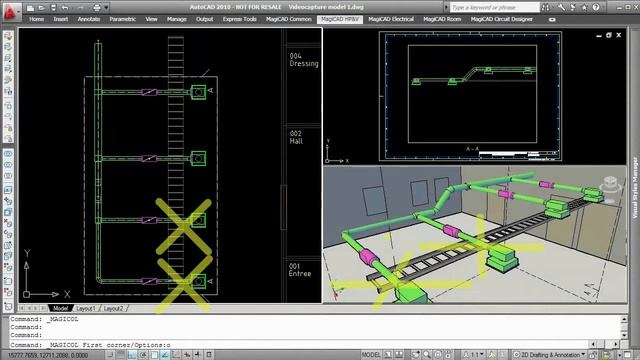This screenshot has width=640, height=360.
Task: Open the MagiCAD Common tab
Action: point(289,19)
